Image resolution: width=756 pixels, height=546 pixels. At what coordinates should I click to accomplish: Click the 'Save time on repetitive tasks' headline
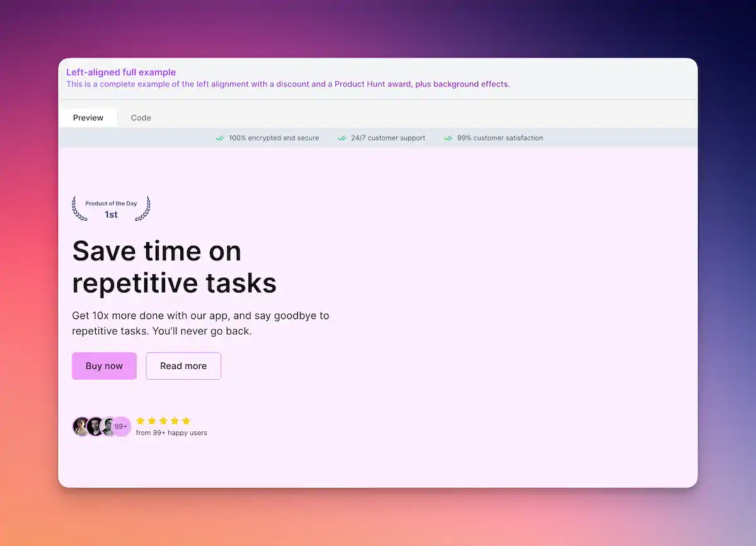tap(175, 267)
